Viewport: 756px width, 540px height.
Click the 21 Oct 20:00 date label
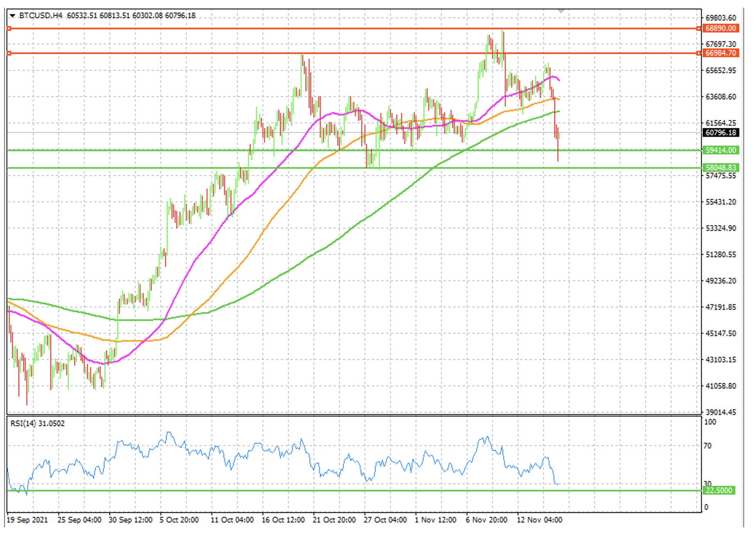pos(334,520)
